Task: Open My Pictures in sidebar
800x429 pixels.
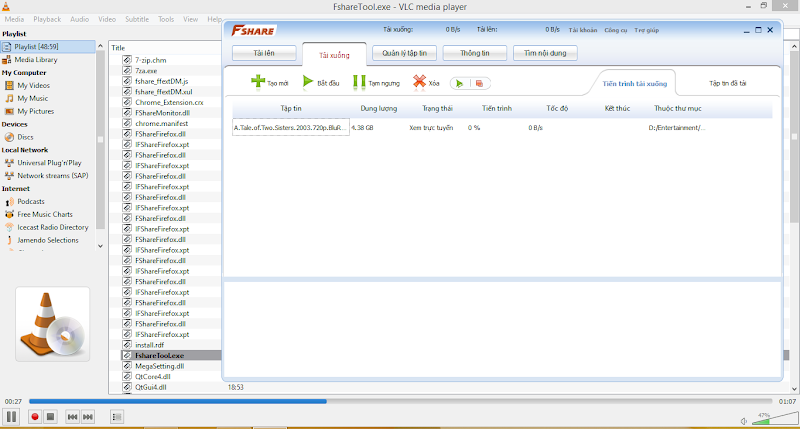Action: pos(35,111)
